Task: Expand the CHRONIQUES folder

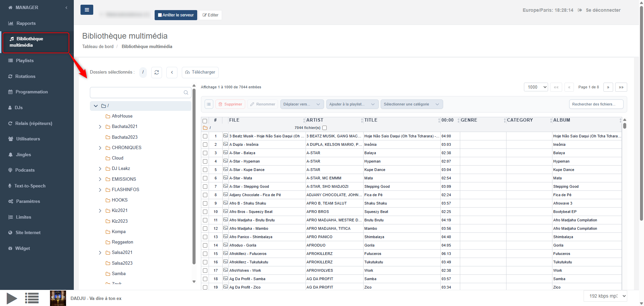Action: click(100, 148)
